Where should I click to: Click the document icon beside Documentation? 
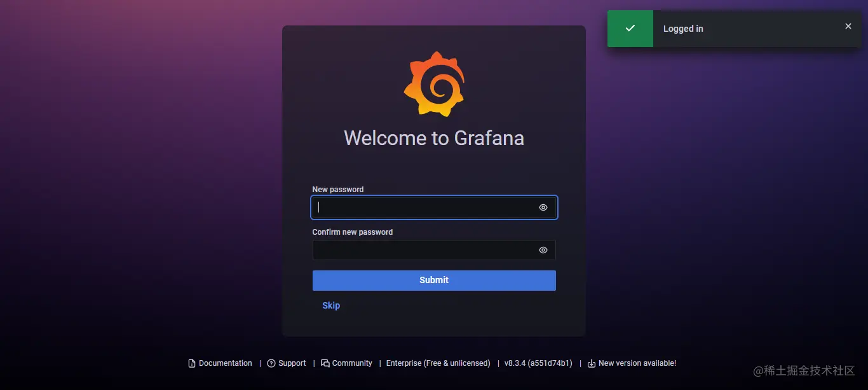(192, 363)
